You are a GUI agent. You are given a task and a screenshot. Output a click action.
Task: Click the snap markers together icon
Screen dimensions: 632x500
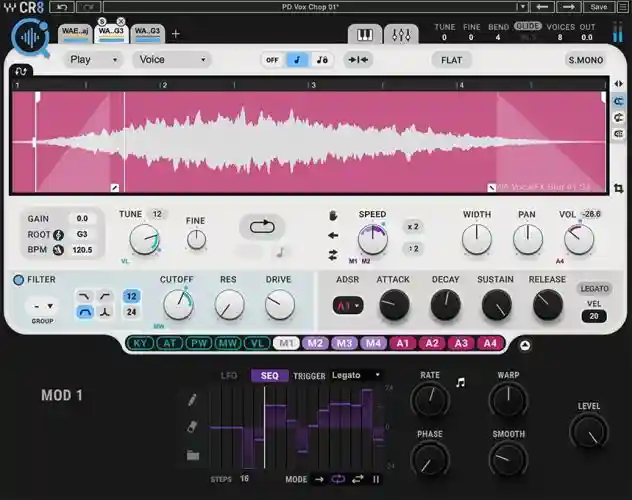[358, 60]
